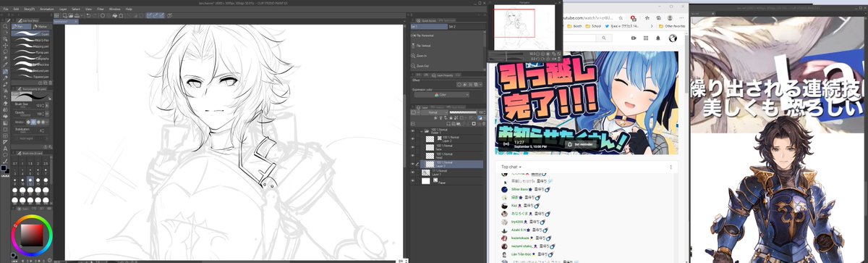Screen dimensions: 868x263
Task: Open the chat three-dot options menu
Action: click(671, 167)
